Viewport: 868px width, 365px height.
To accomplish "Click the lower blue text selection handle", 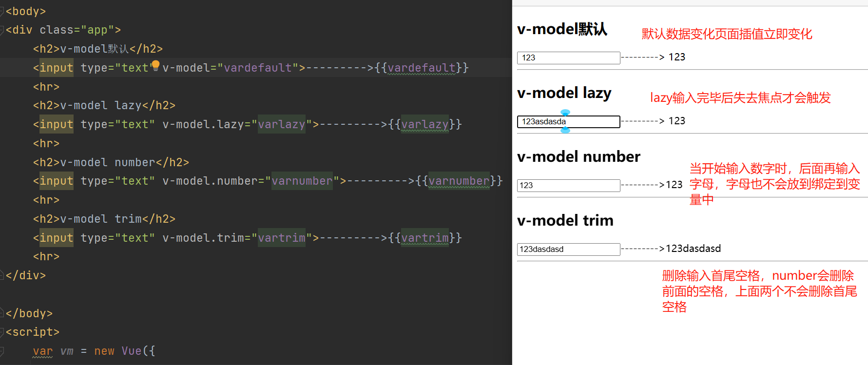I will 565,130.
